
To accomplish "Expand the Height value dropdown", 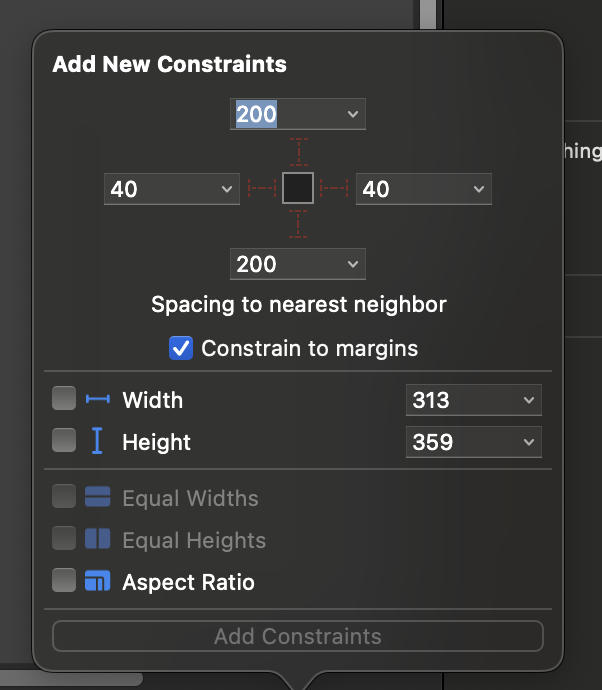I will [x=528, y=441].
